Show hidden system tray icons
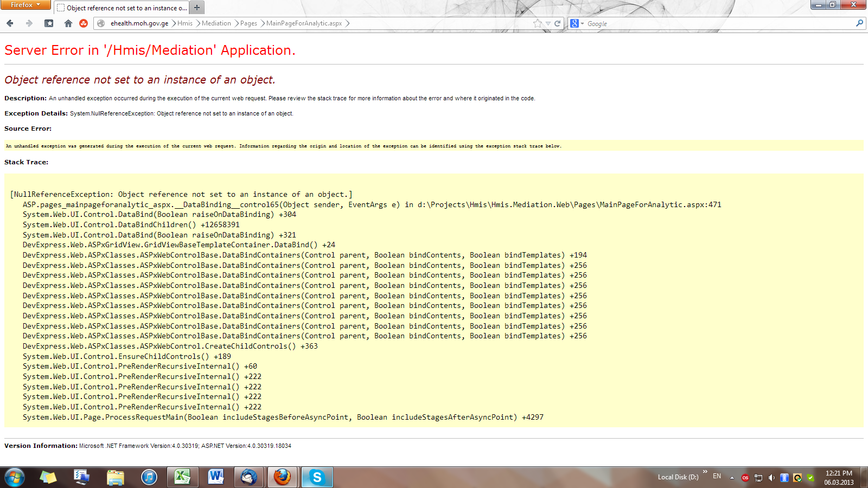The height and width of the screenshot is (488, 868). coord(732,478)
